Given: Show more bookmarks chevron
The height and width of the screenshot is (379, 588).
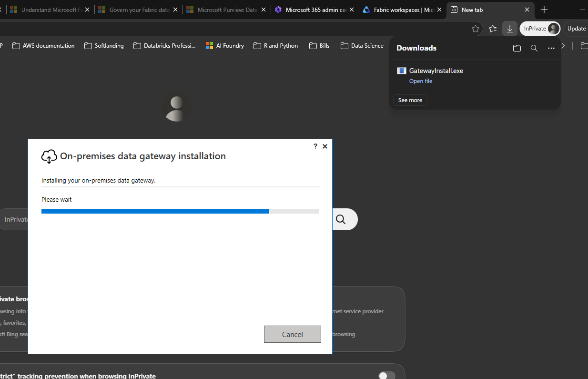Looking at the screenshot, I should point(564,46).
